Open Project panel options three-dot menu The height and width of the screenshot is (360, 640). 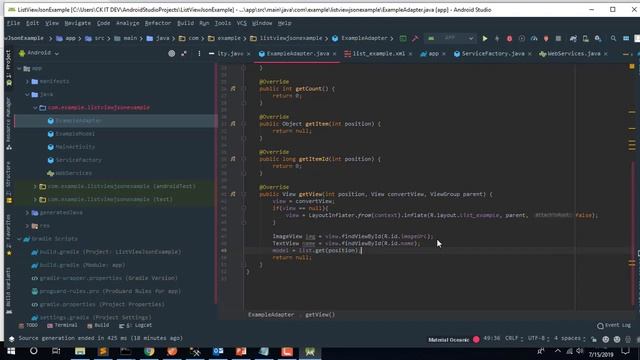tap(199, 53)
